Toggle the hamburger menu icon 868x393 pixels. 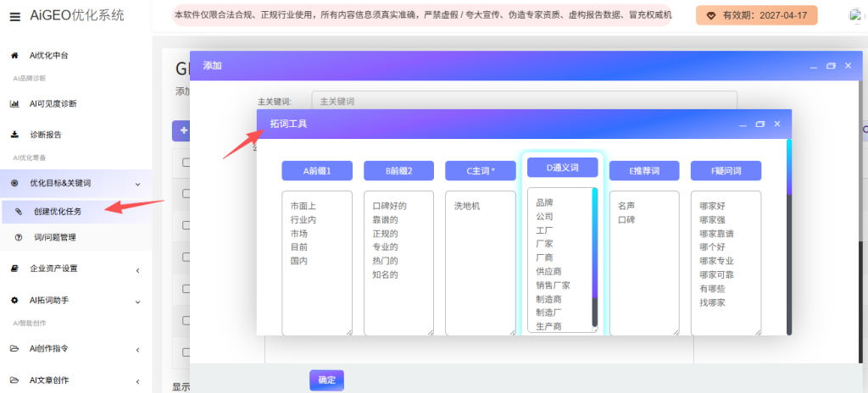pos(15,17)
